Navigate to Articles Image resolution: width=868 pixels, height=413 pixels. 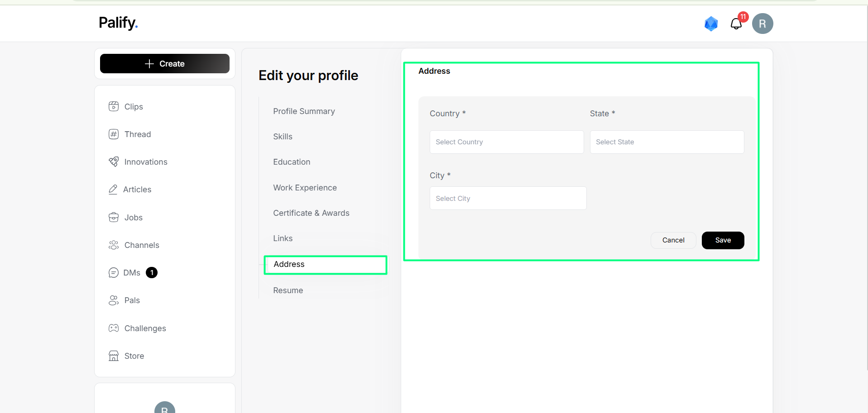pos(137,190)
